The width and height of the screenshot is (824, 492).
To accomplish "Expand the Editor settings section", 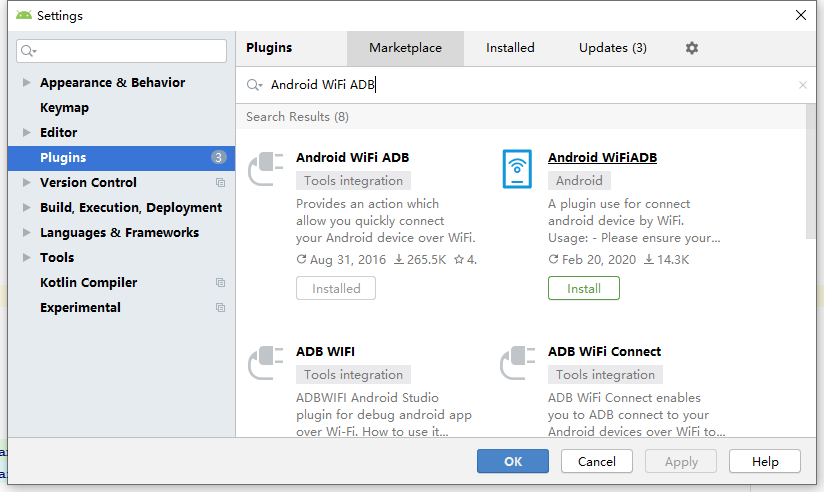I will tap(26, 132).
